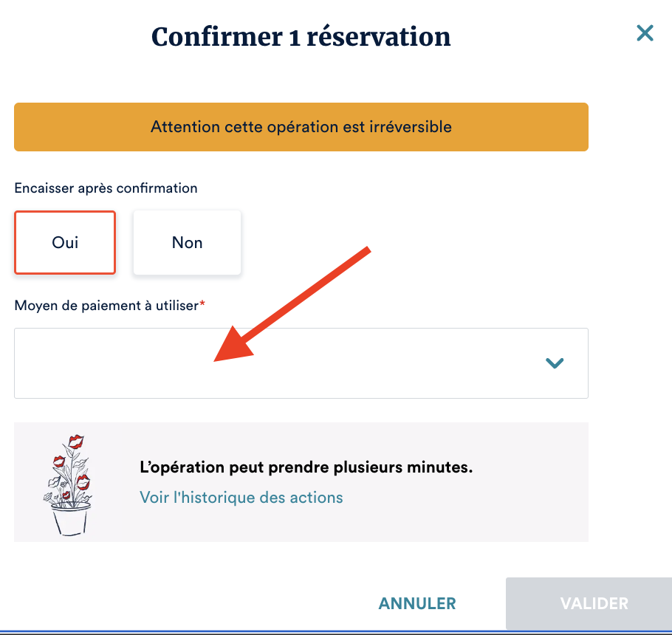Click the pot at the illustration's base
The width and height of the screenshot is (672, 635).
(71, 519)
